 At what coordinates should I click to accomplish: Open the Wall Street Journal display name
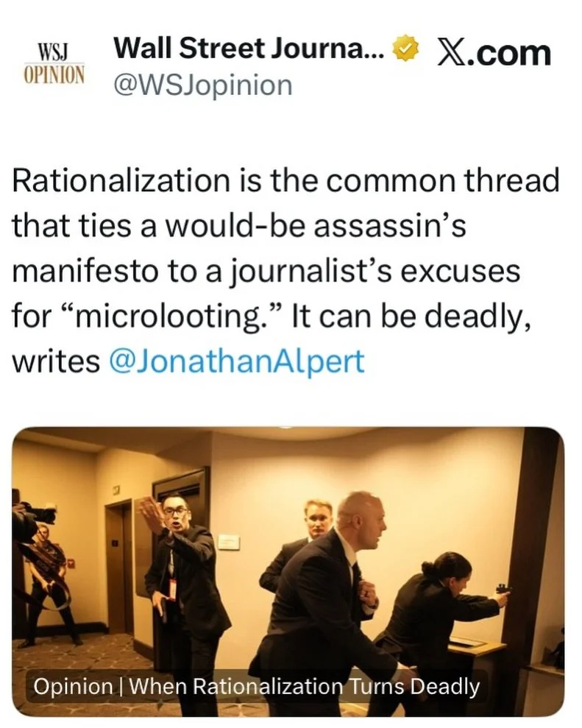[x=249, y=49]
